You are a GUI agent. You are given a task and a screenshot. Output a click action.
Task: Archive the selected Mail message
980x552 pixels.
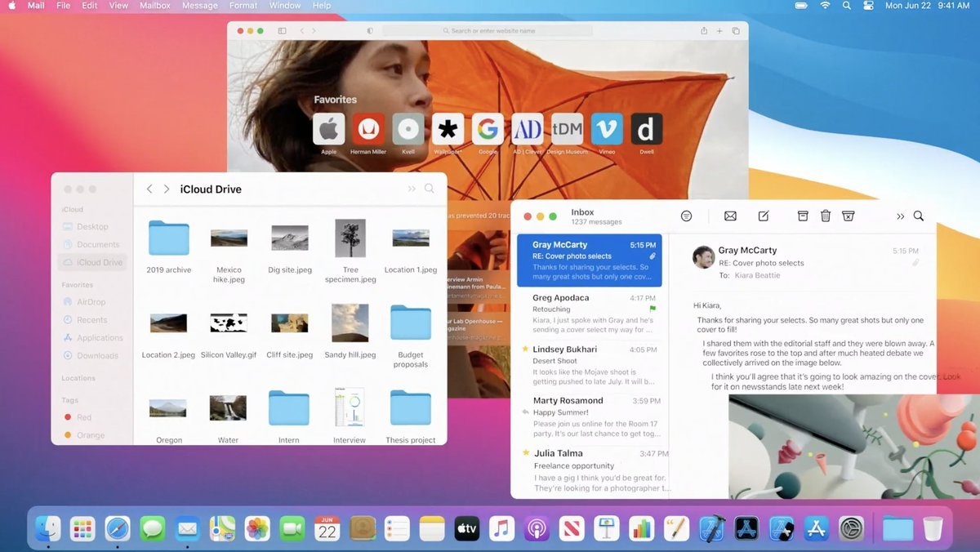(x=803, y=216)
